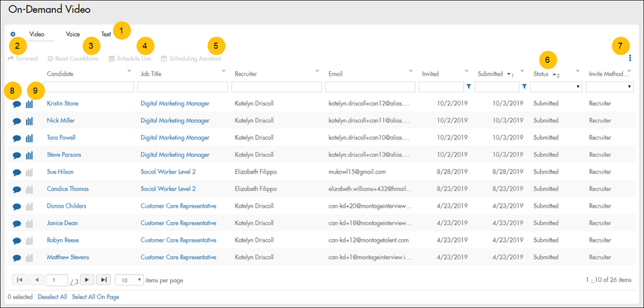644x308 pixels.
Task: Click the Invited column filter funnel icon
Action: [x=468, y=86]
